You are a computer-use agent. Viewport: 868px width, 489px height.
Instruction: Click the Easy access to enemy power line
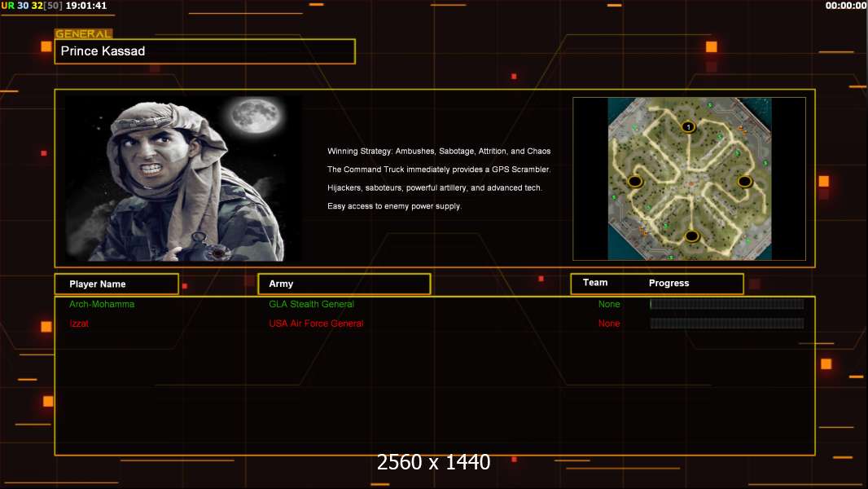click(x=394, y=206)
